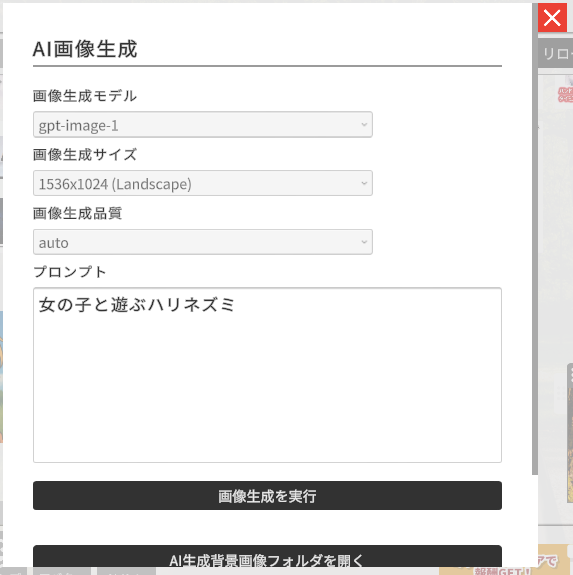Screen dimensions: 573x575
Task: Click the プロンプト field label
Action: click(x=70, y=272)
